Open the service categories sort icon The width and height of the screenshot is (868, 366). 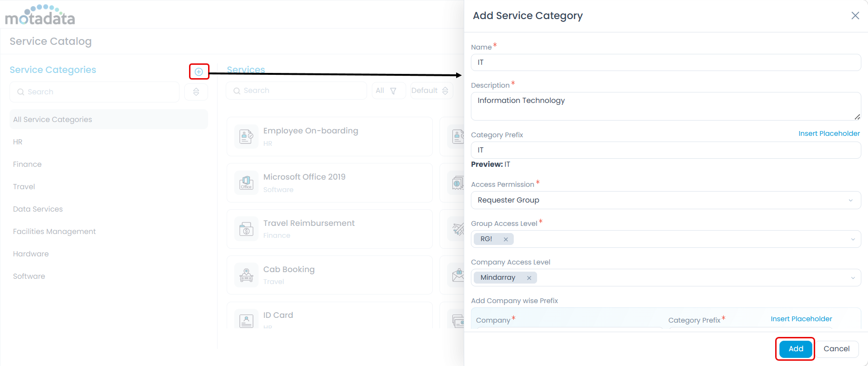196,92
